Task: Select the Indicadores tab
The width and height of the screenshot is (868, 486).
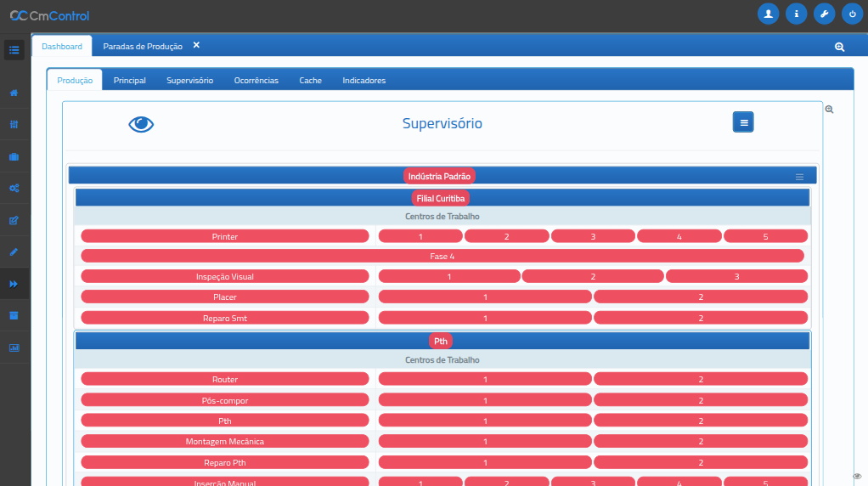Action: [x=364, y=81]
